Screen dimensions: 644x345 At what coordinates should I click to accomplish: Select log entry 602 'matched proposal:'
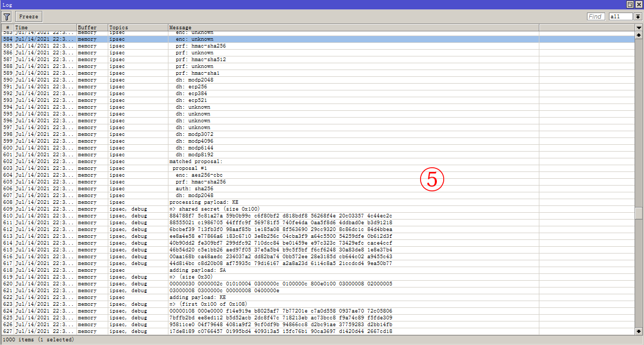pyautogui.click(x=209, y=161)
